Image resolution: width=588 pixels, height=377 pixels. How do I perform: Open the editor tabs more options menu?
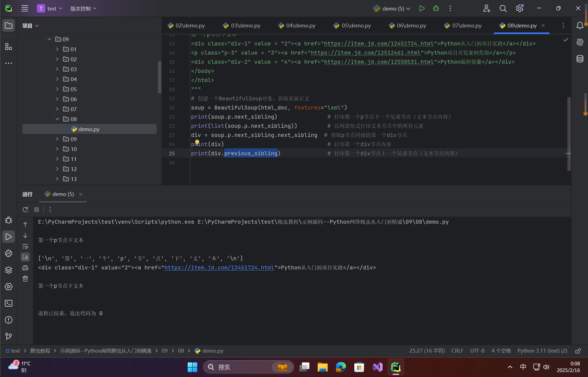(563, 26)
